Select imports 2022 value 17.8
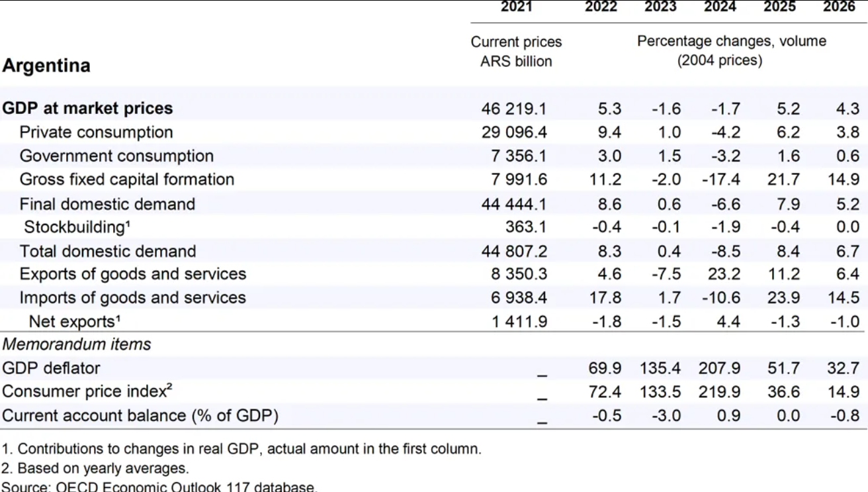Screen dimensions: 868x492 click(x=605, y=298)
